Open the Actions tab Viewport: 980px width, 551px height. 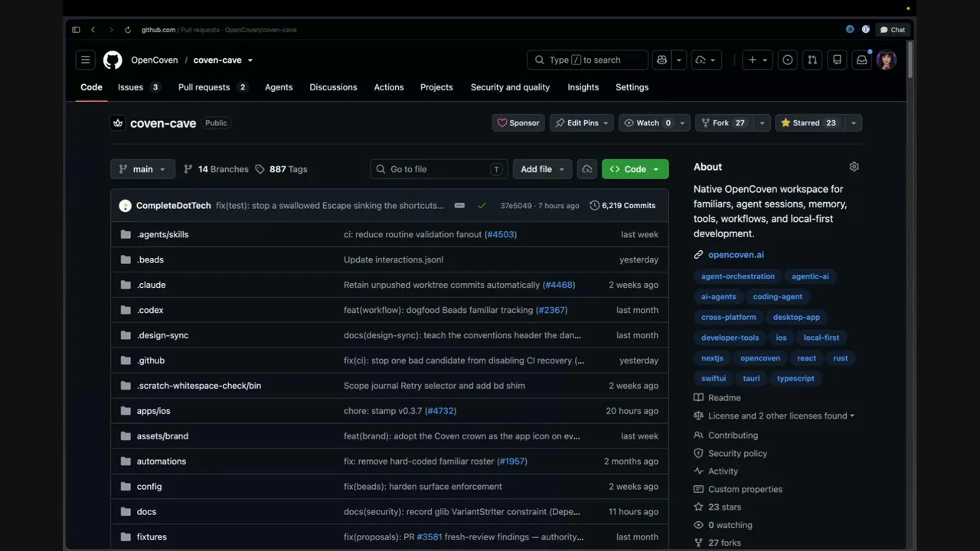(389, 87)
